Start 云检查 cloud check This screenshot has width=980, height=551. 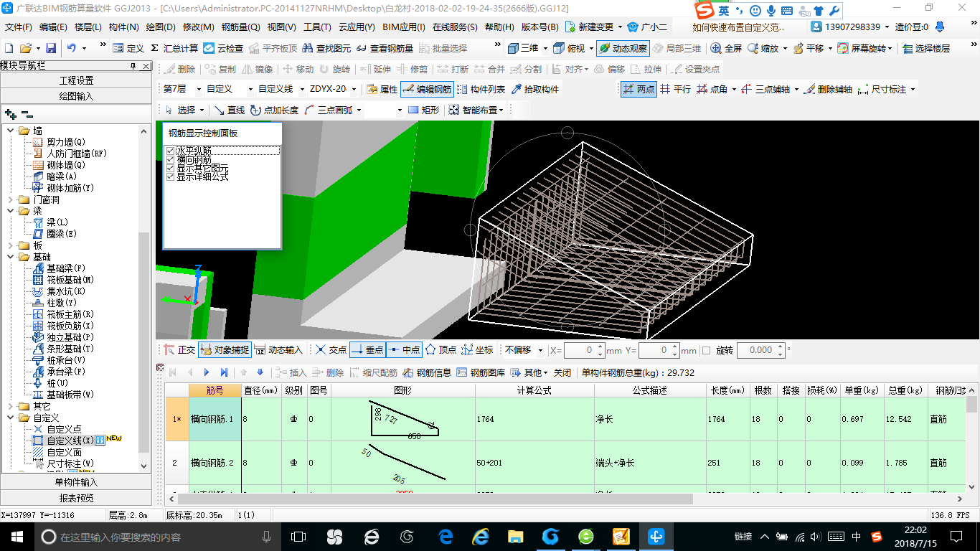coord(223,48)
